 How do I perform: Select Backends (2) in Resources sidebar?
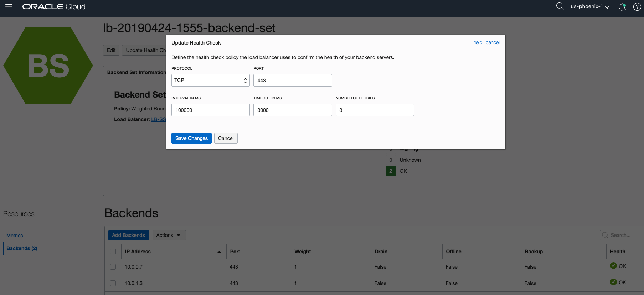[22, 248]
